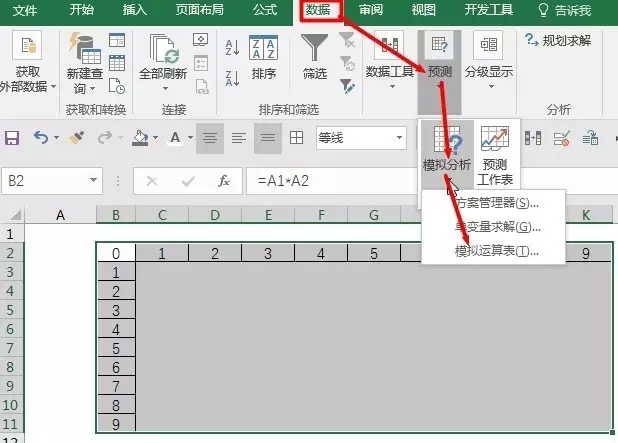Switch to the 公式 tab
The image size is (618, 443).
click(x=265, y=11)
